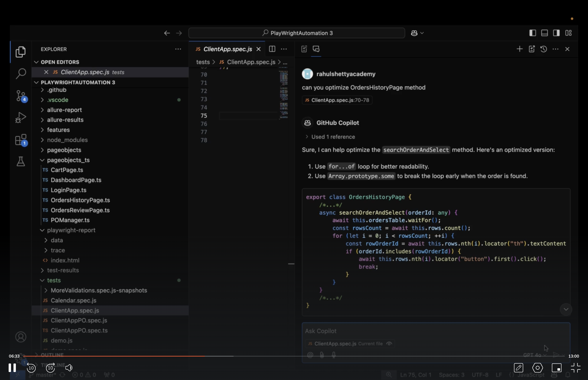Open chat panel more actions menu
Image resolution: width=588 pixels, height=380 pixels.
(556, 49)
